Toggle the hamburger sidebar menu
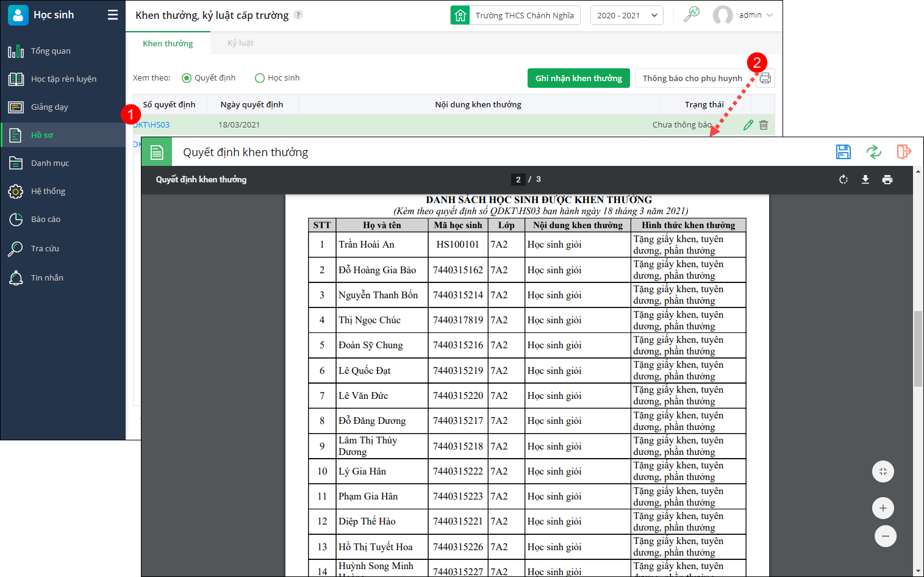 click(113, 15)
